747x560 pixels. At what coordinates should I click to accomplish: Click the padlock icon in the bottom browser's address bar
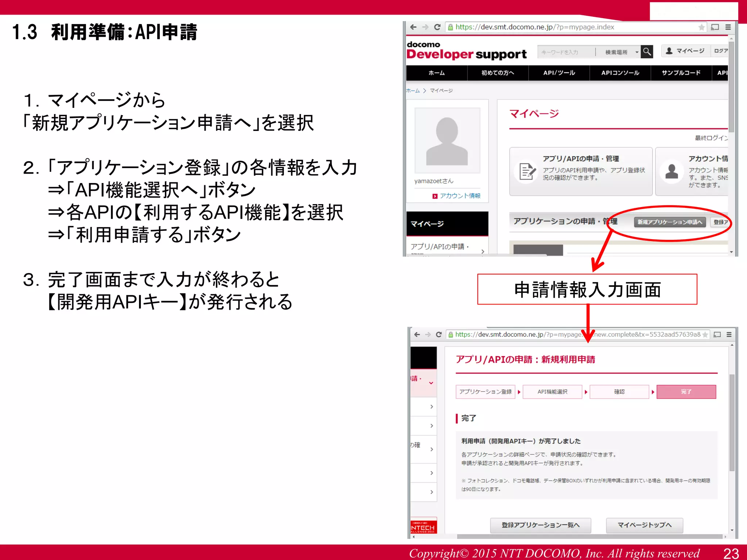(x=451, y=335)
